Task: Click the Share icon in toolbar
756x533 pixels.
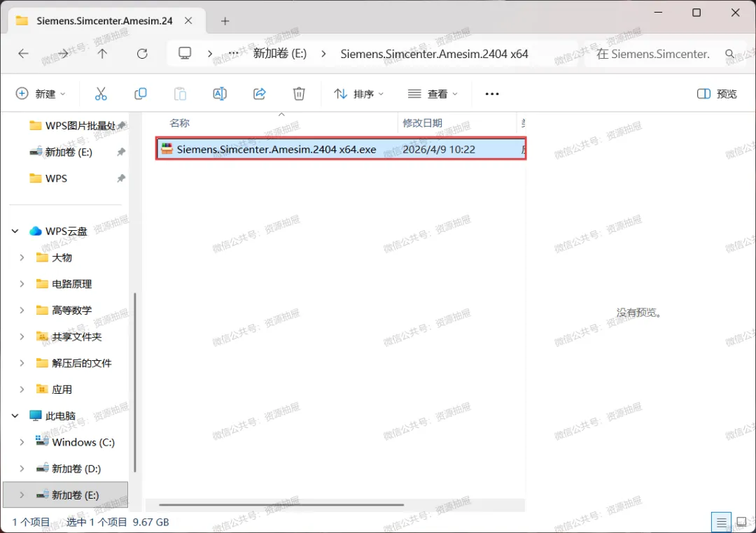Action: (260, 94)
